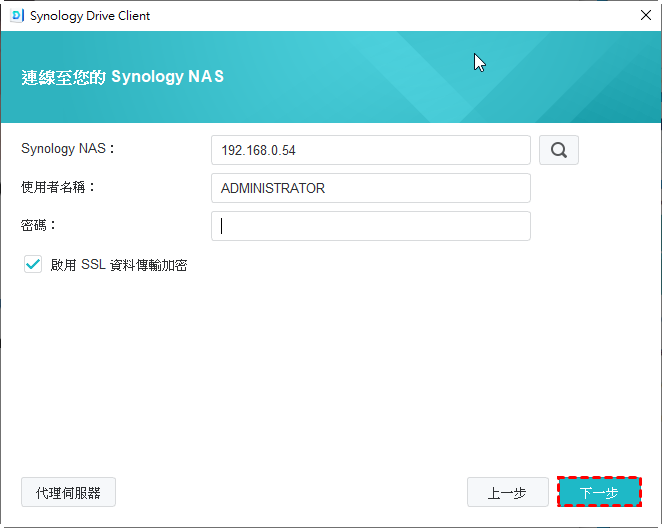Screen dimensions: 662x528
Task: Click the 啟用 SSL 資料傳輸加密 label text
Action: (x=119, y=265)
